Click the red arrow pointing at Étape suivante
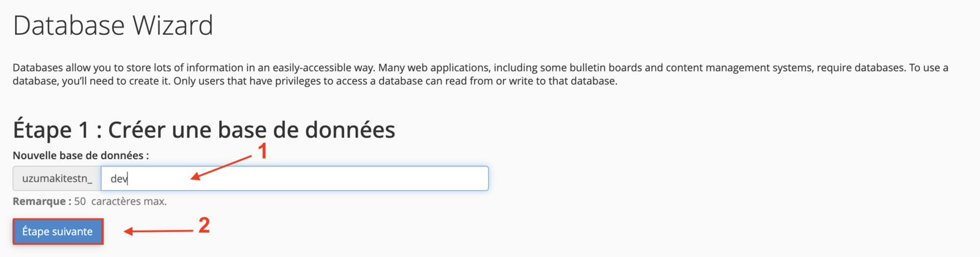The height and width of the screenshot is (257, 980). [x=159, y=231]
